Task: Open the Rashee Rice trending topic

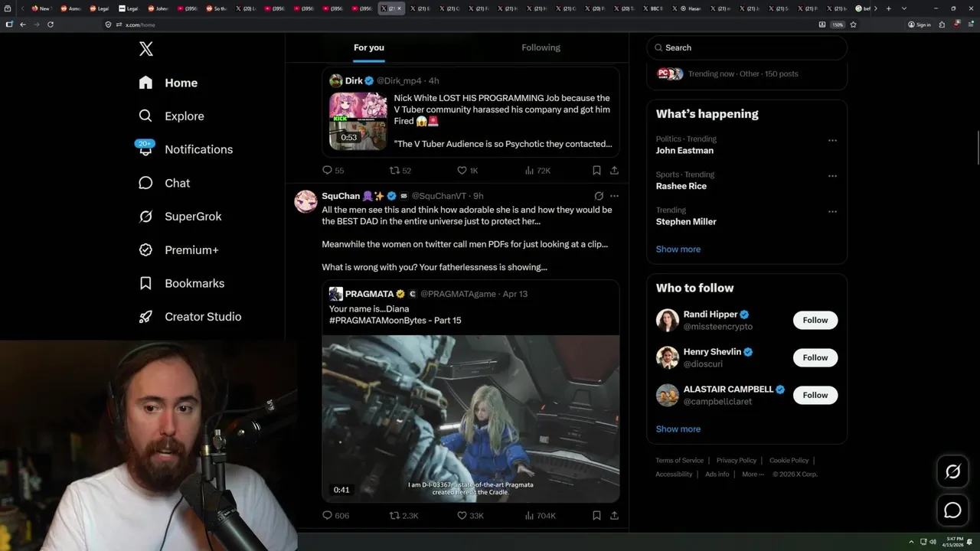Action: 681,186
